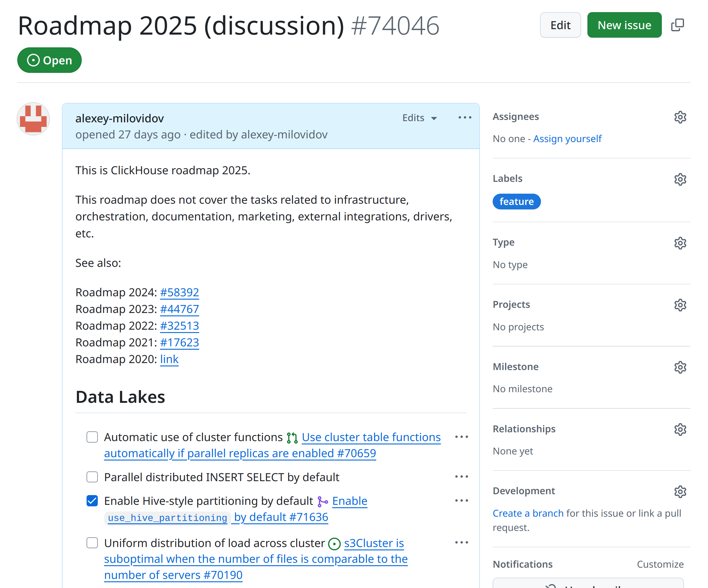This screenshot has width=708, height=588.
Task: Open options for Parallel distributed INSERT SELECT item
Action: [x=462, y=477]
